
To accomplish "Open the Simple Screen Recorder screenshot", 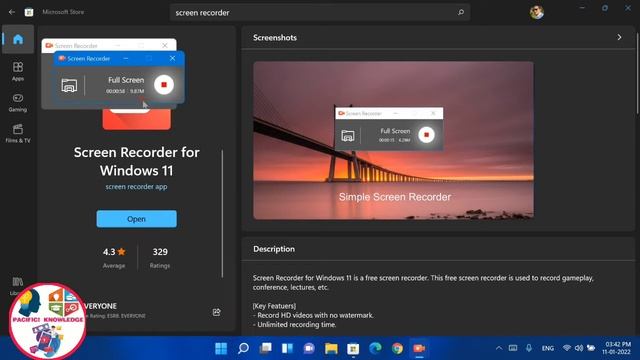I will tap(393, 140).
